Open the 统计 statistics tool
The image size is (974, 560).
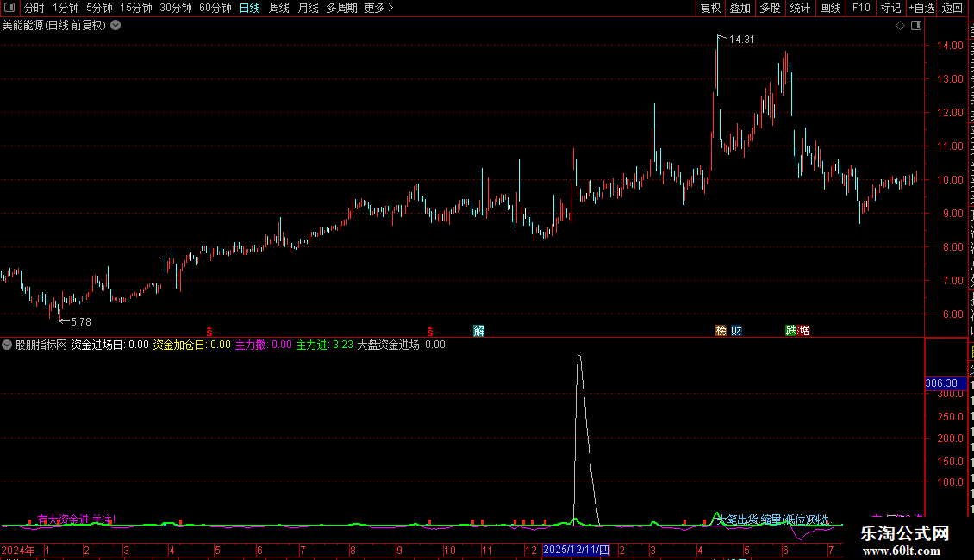pyautogui.click(x=799, y=8)
